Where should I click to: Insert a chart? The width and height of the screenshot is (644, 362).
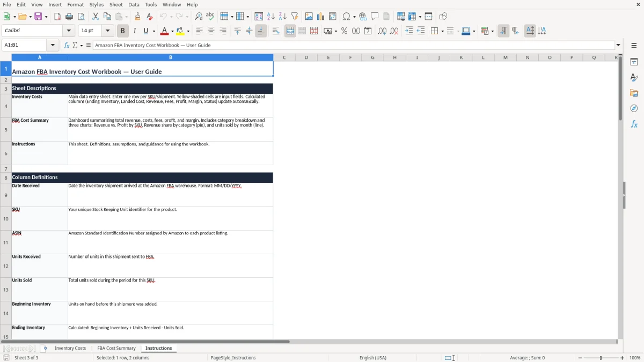(320, 17)
